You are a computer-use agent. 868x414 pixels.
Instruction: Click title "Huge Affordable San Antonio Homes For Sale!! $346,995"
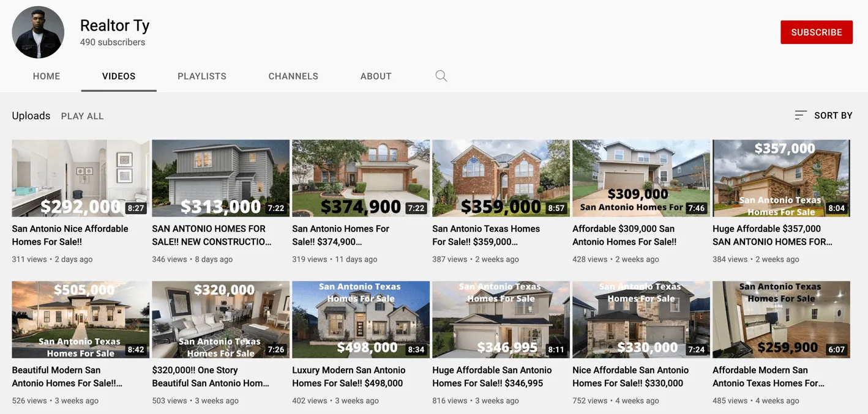(492, 377)
